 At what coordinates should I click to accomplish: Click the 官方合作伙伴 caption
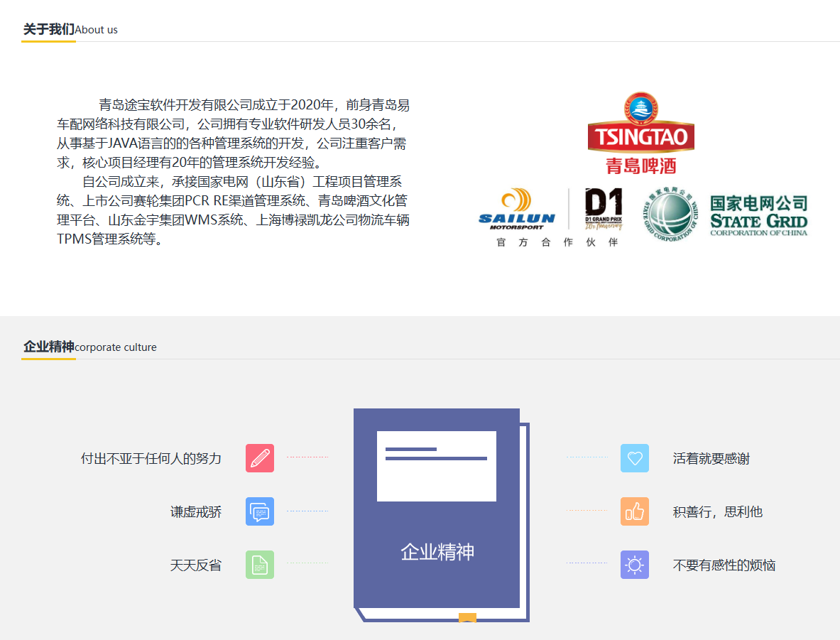pos(557,242)
